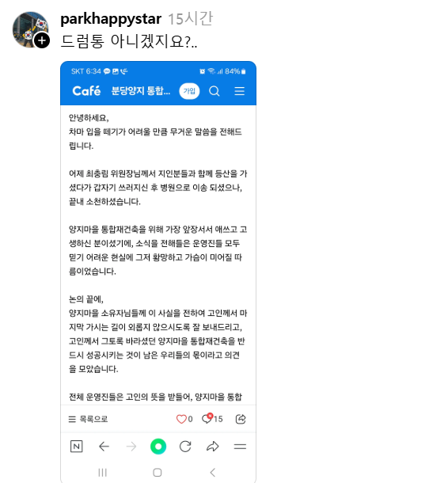Like the post with the heart icon
The width and height of the screenshot is (448, 483).
tap(181, 419)
